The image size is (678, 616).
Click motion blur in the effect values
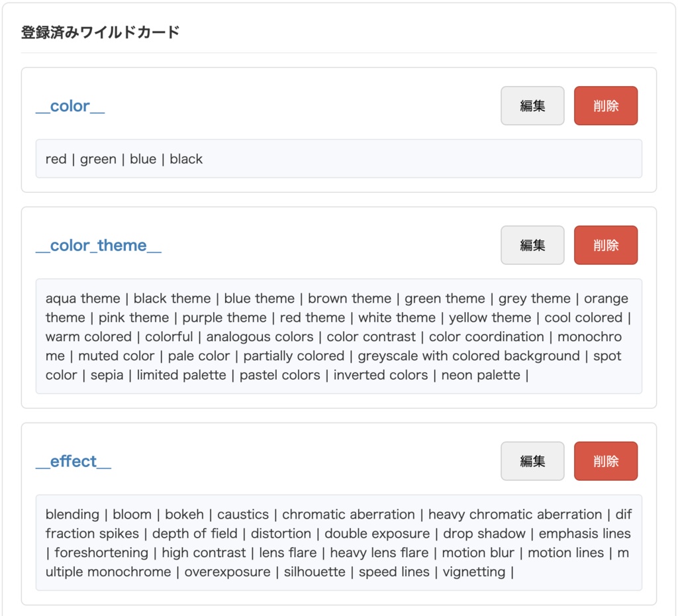[x=477, y=552]
